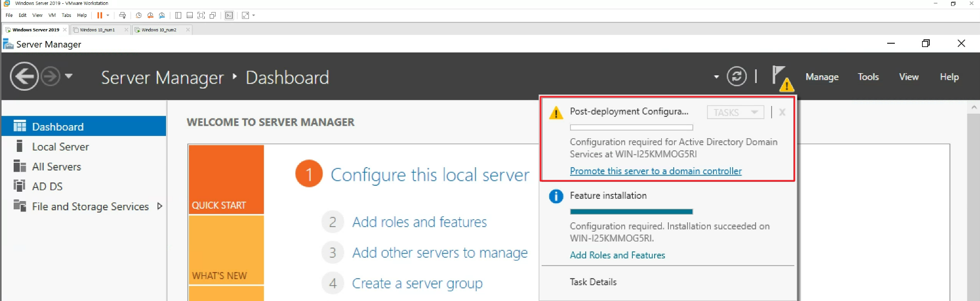
Task: Click the Server Manager forward arrow
Action: pos(50,76)
